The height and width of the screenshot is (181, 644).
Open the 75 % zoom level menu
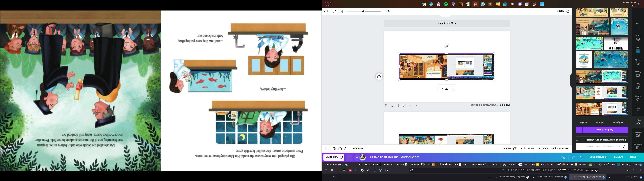point(388,12)
